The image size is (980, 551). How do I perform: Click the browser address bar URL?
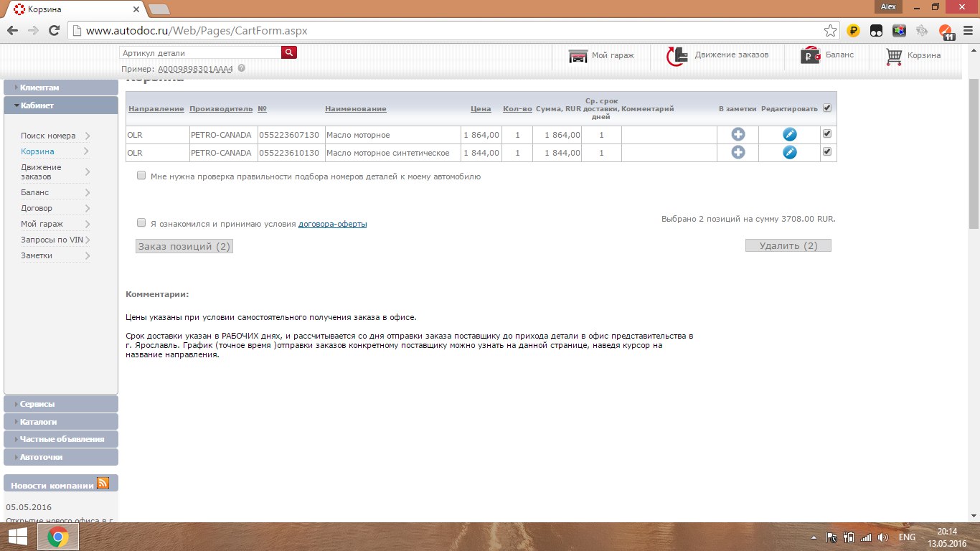[197, 31]
